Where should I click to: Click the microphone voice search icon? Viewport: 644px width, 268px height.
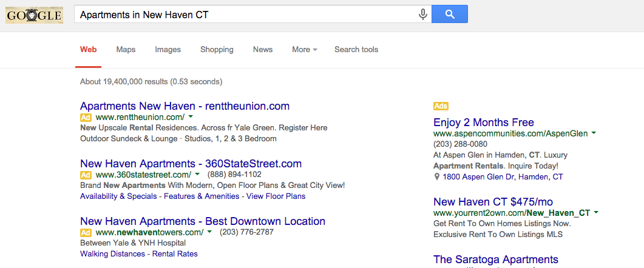tap(422, 15)
